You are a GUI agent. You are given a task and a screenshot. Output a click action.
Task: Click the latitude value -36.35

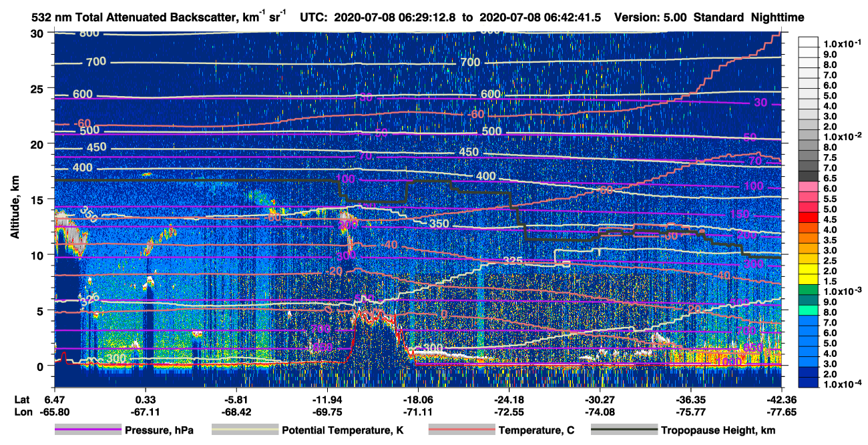(x=690, y=400)
